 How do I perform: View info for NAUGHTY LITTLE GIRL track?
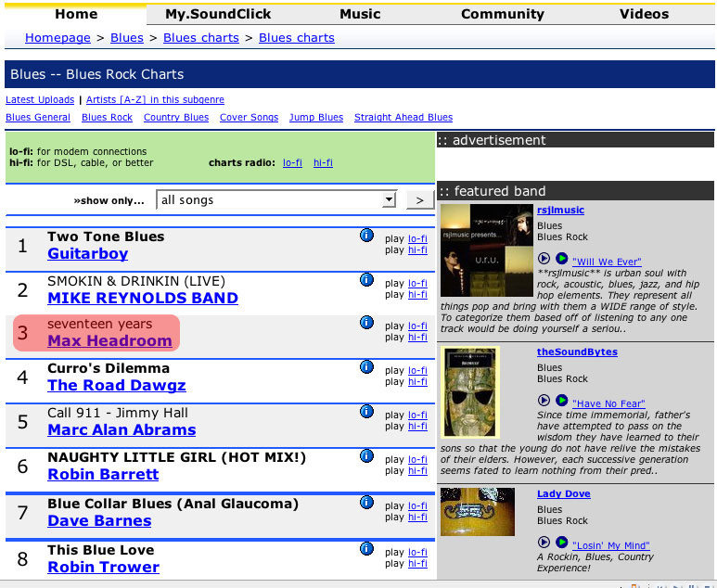[365, 456]
